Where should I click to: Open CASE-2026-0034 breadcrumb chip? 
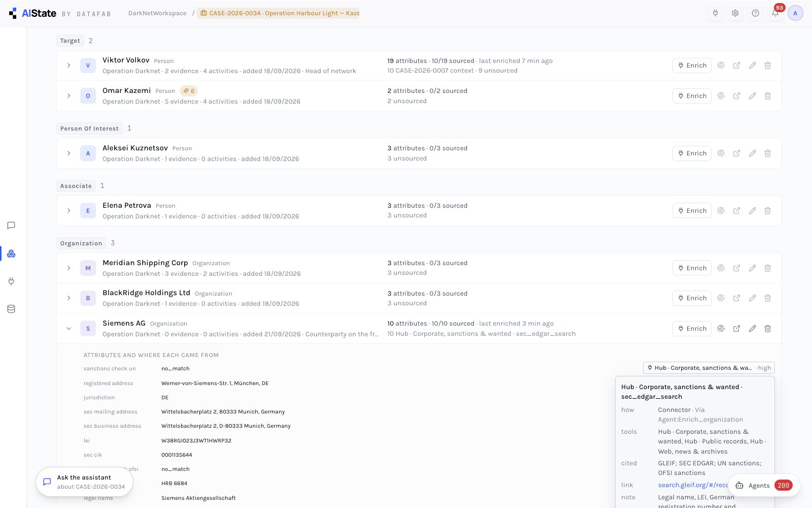pos(278,13)
